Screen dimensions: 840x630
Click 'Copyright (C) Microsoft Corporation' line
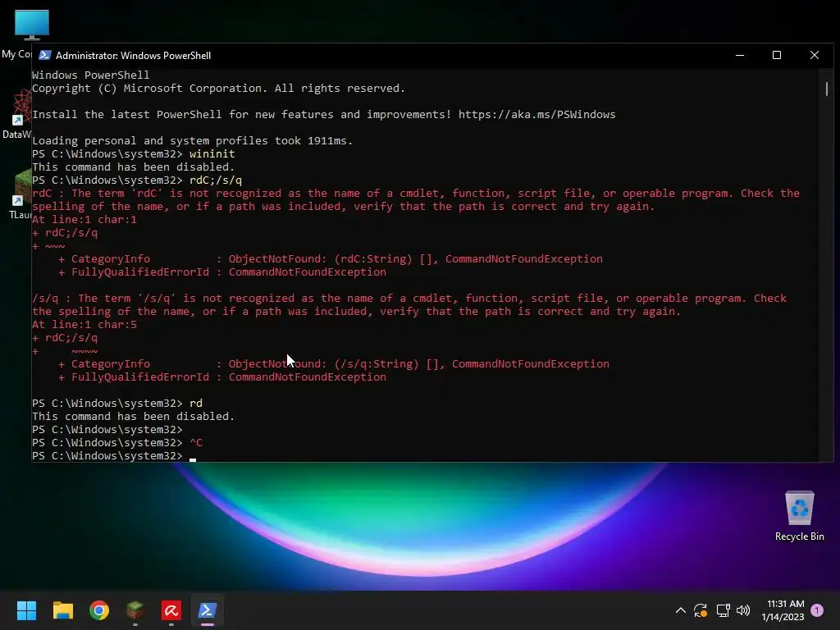218,89
